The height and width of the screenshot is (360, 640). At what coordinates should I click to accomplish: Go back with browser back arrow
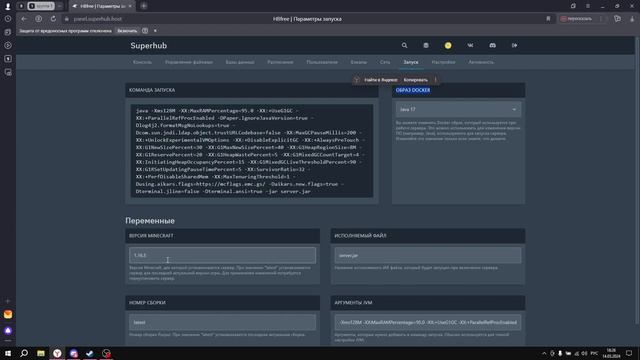(24, 19)
